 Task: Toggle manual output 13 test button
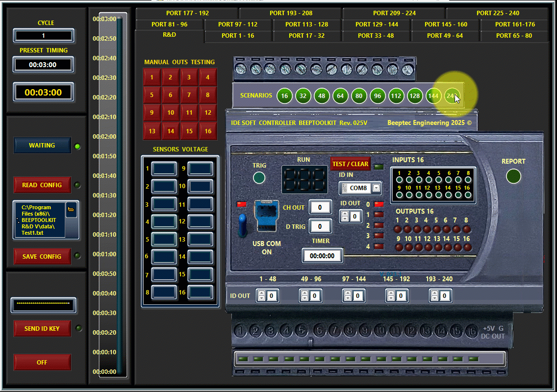pyautogui.click(x=152, y=131)
